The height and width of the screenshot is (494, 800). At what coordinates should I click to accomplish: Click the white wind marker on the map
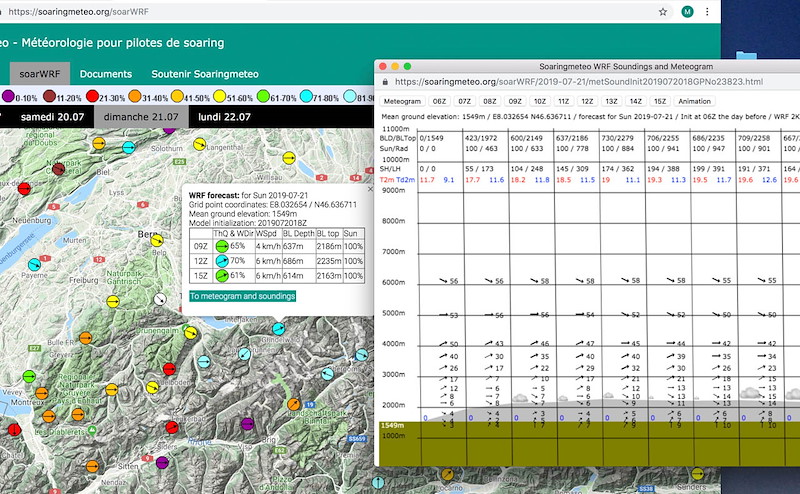tap(158, 300)
